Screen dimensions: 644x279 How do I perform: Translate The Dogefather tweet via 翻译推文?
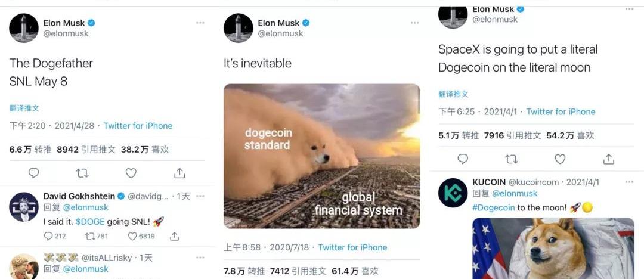coord(24,108)
